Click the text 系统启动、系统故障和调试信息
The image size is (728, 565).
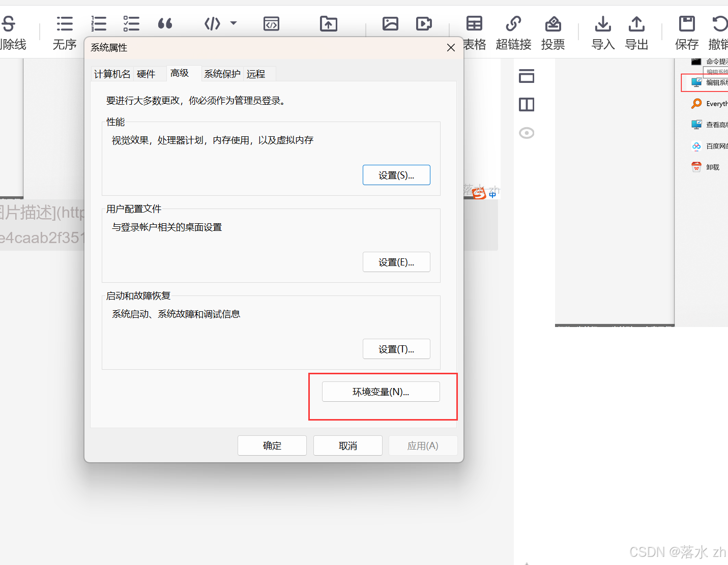[176, 314]
